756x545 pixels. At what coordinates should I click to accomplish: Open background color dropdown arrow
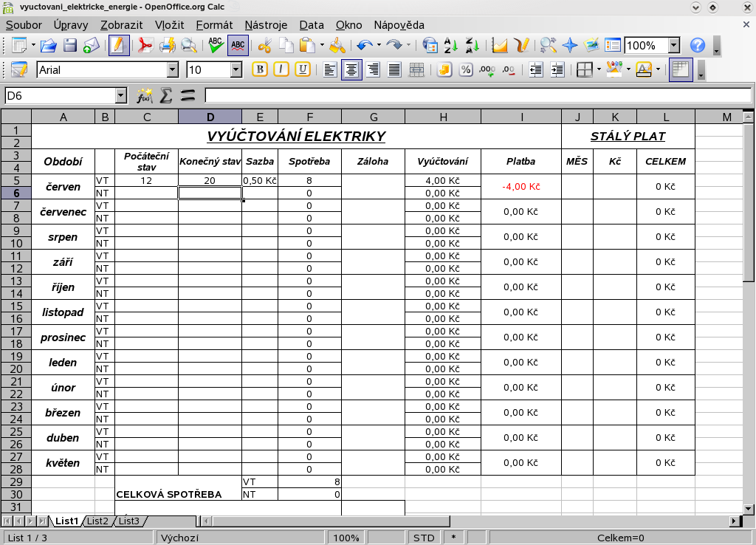click(x=628, y=70)
